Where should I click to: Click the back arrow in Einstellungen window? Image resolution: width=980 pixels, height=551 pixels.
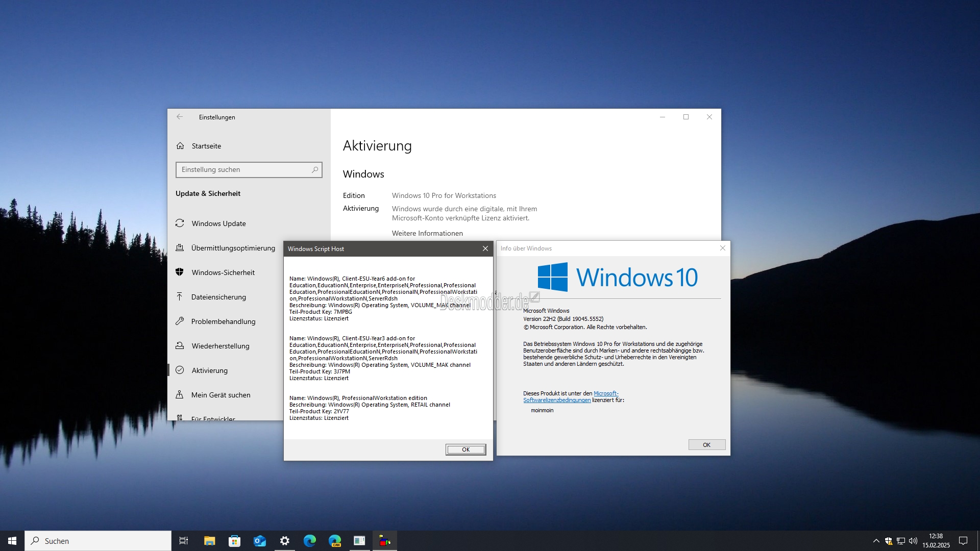pos(180,117)
